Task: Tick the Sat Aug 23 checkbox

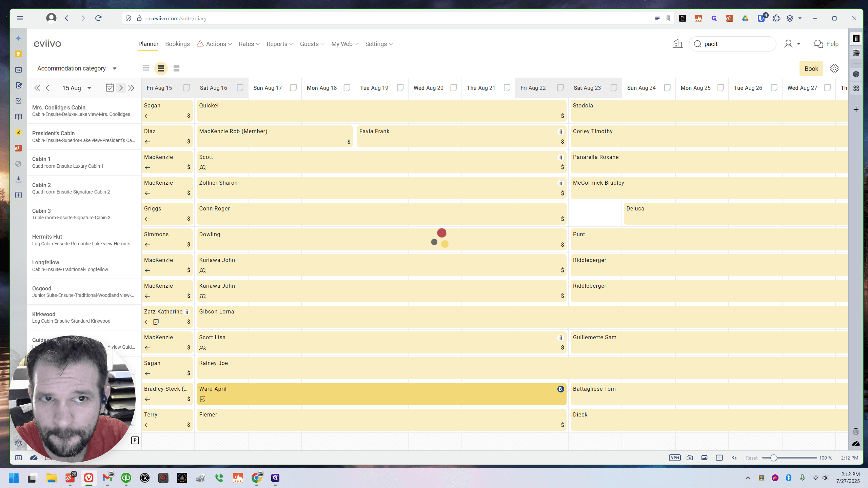Action: tap(614, 88)
